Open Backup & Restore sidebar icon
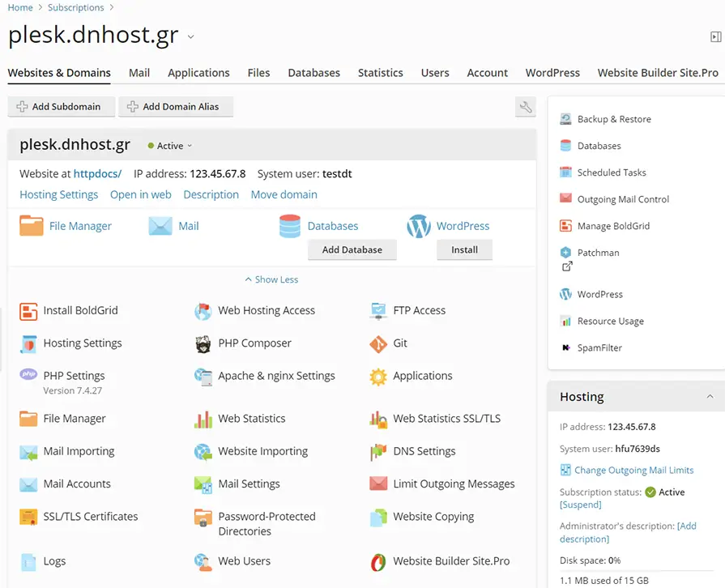This screenshot has height=588, width=725. (x=565, y=119)
